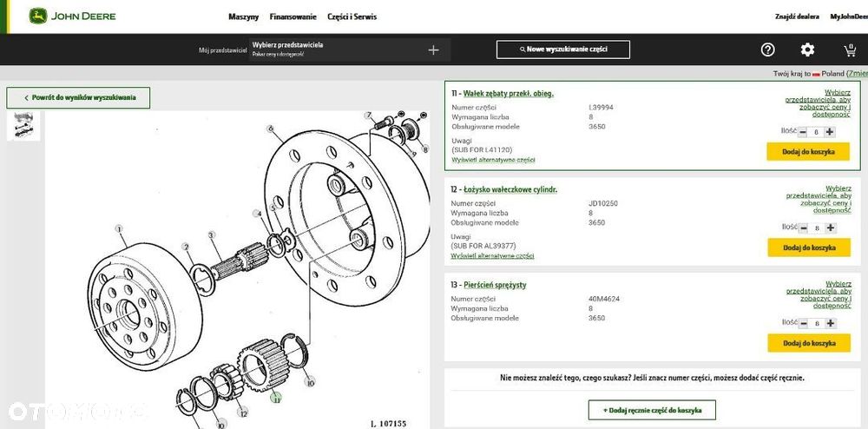Increase quantity for Pierścień sprężysty item 13
The image size is (868, 429).
tap(830, 323)
